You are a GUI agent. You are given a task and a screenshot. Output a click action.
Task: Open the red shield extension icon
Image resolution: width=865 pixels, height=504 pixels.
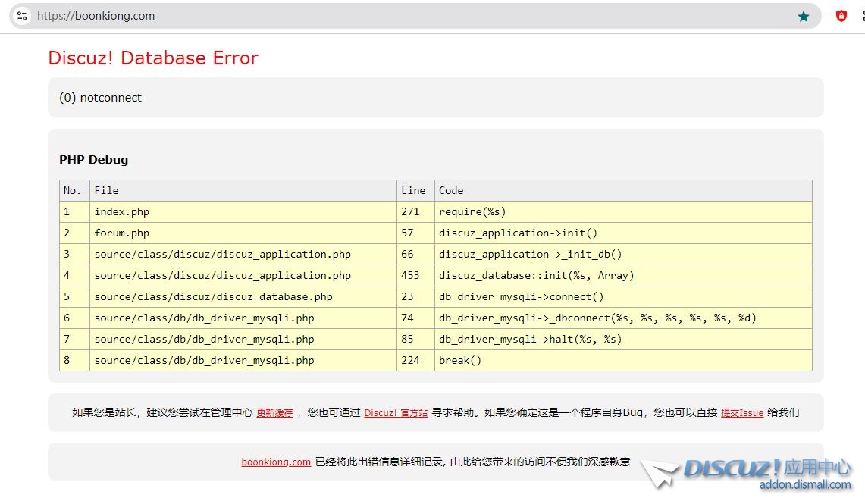[x=841, y=16]
